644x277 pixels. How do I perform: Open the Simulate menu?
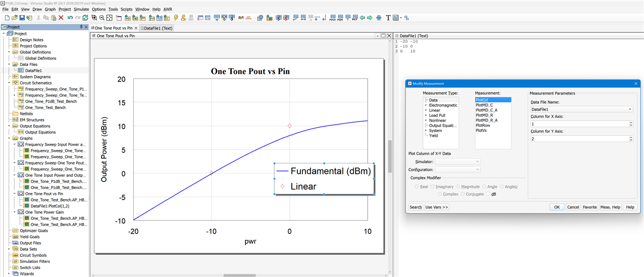coord(81,9)
